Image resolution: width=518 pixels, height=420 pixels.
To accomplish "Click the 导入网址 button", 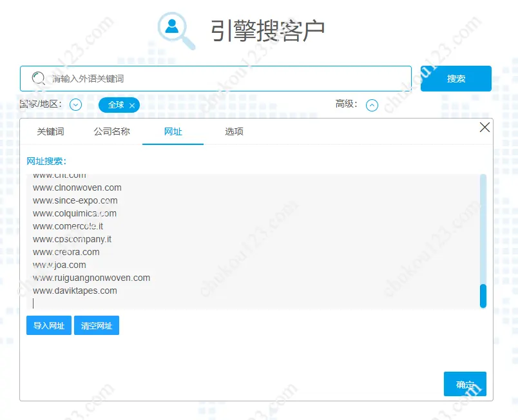I will click(49, 325).
